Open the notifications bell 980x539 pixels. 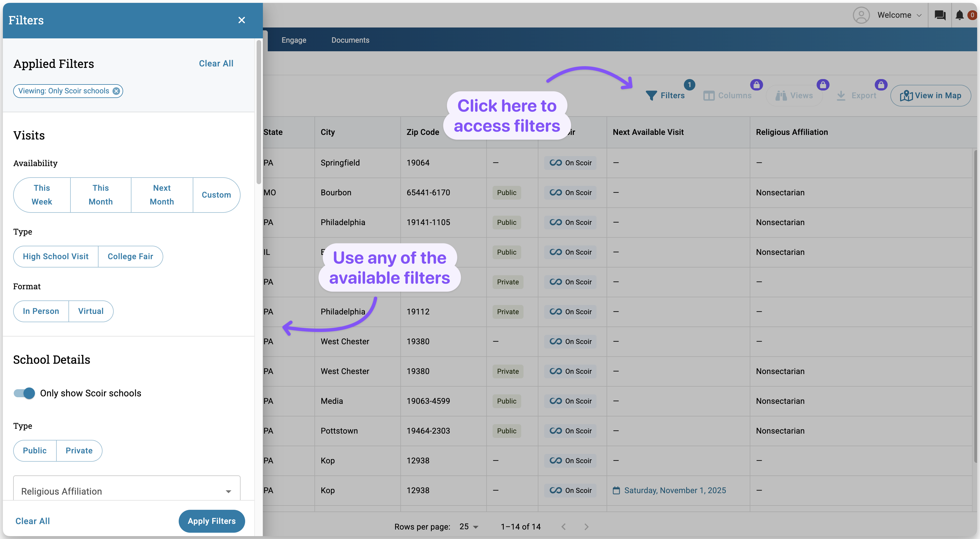coord(959,15)
